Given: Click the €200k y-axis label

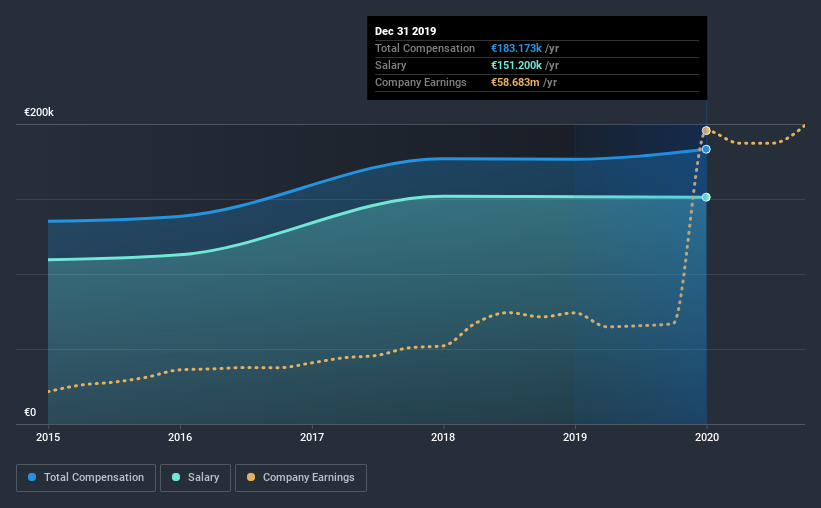Looking at the screenshot, I should 39,112.
